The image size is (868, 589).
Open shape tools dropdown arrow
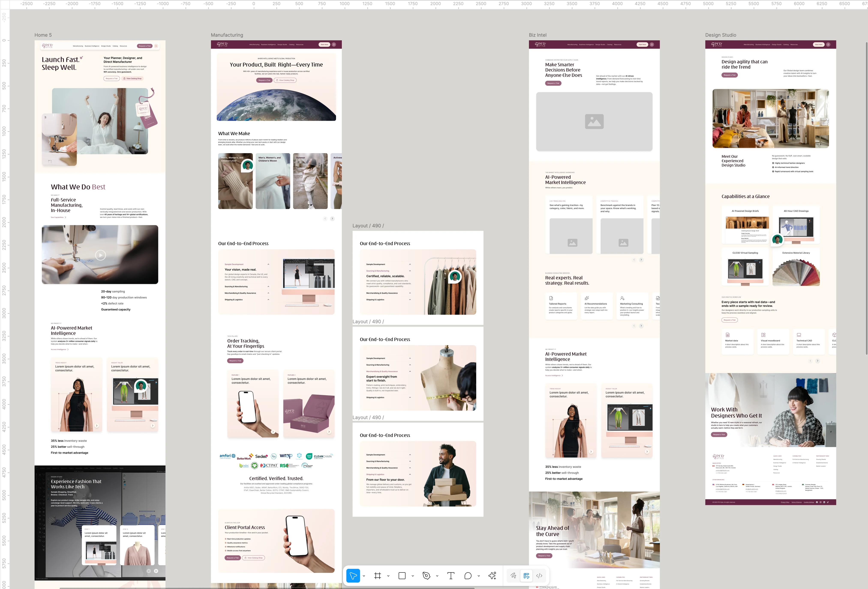[413, 576]
